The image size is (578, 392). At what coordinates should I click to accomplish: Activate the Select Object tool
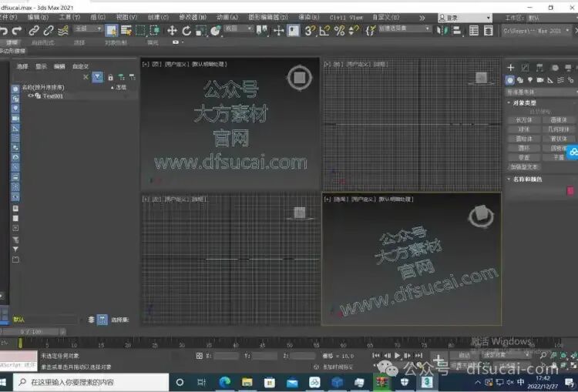[111, 31]
